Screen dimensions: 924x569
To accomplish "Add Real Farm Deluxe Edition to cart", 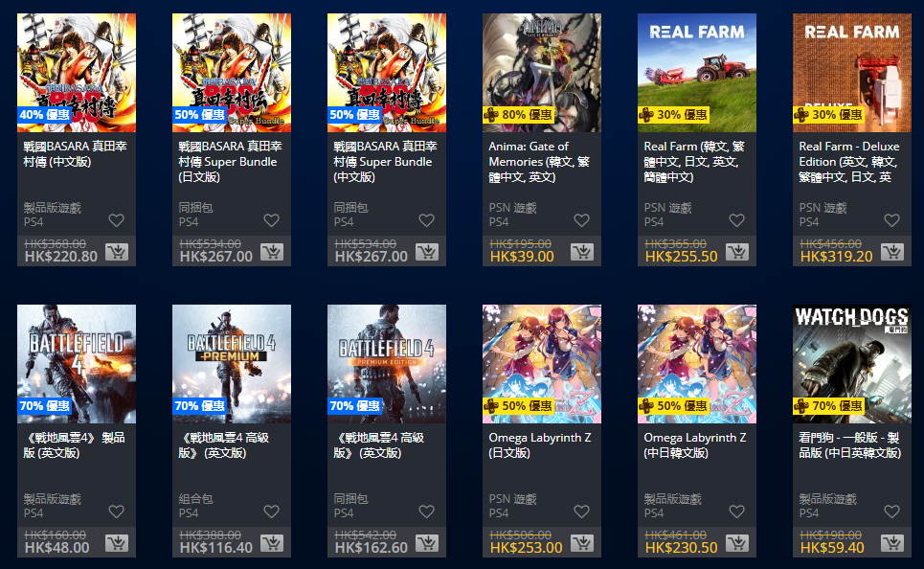I will tap(892, 252).
